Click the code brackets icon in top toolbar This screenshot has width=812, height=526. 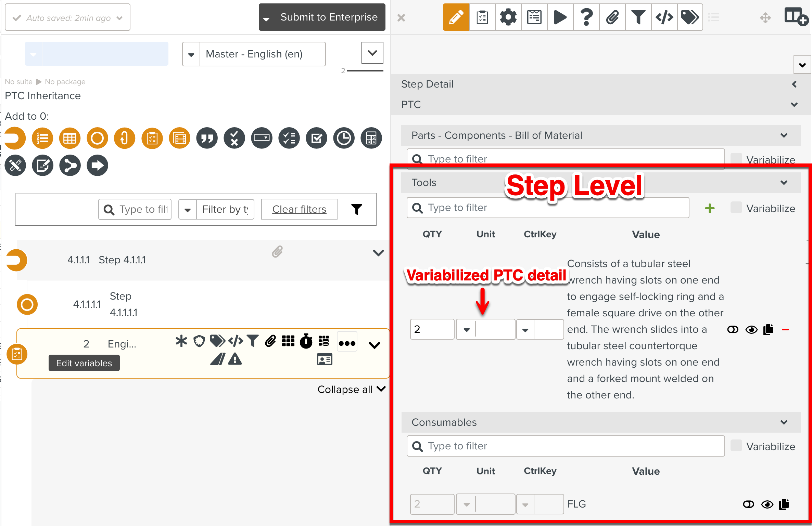click(x=664, y=17)
